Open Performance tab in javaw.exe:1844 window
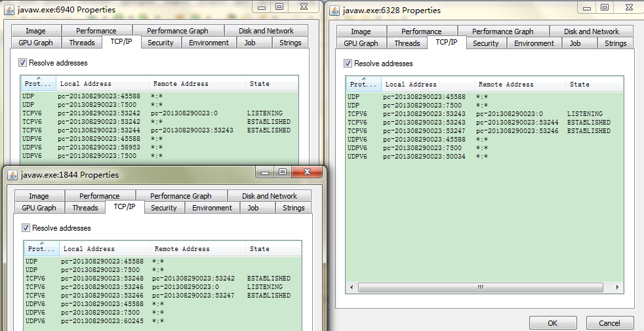This screenshot has width=644, height=331. tap(100, 196)
